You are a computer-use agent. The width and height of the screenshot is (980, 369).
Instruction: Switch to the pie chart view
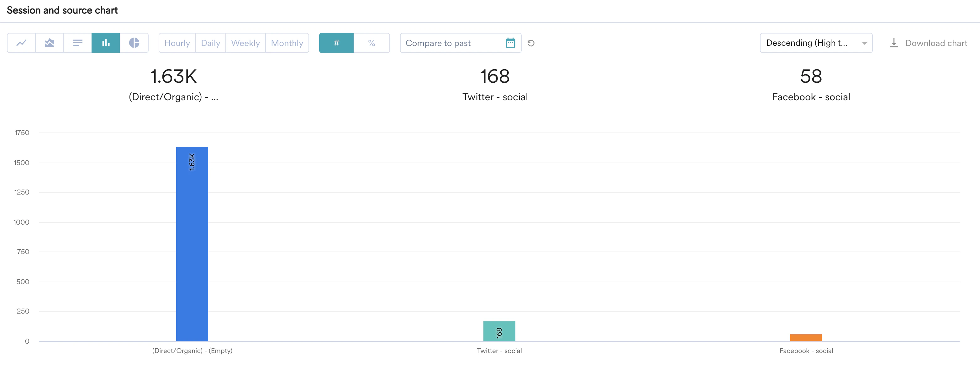click(134, 43)
